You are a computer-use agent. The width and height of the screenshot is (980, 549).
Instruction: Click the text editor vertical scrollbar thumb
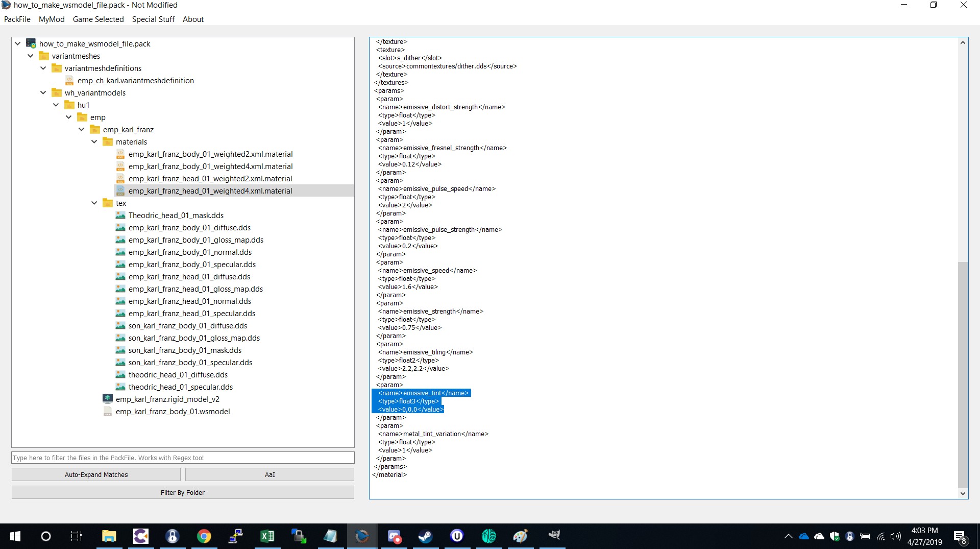coord(963,375)
